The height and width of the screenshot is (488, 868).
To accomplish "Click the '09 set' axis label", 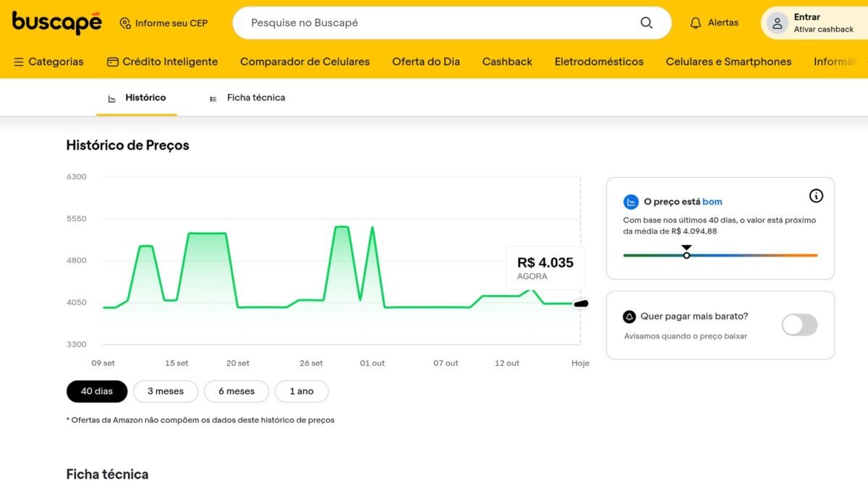I will coord(103,364).
